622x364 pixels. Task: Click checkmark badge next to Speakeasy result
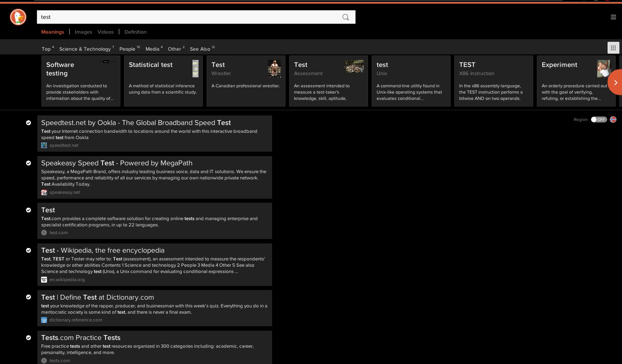coord(29,163)
